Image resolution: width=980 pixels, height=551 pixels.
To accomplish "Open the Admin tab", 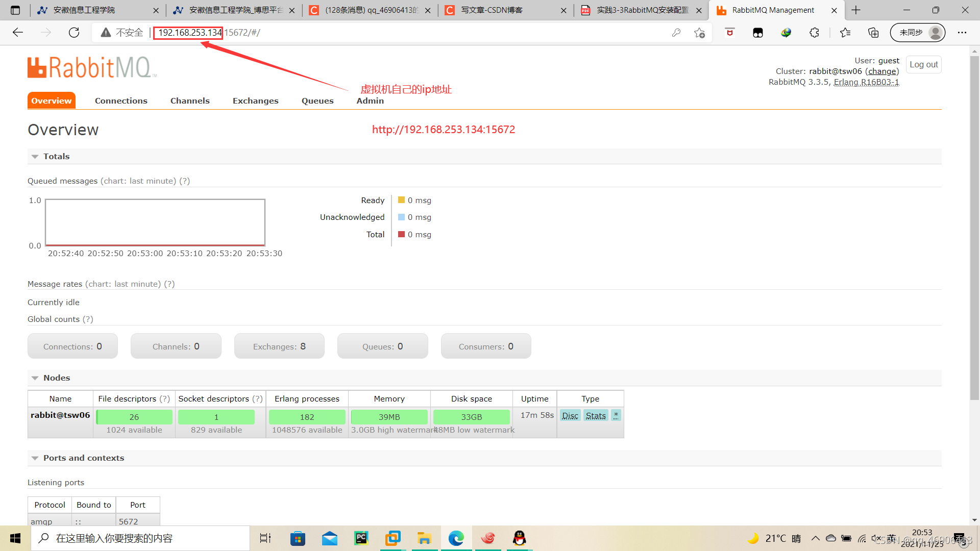I will click(x=370, y=101).
